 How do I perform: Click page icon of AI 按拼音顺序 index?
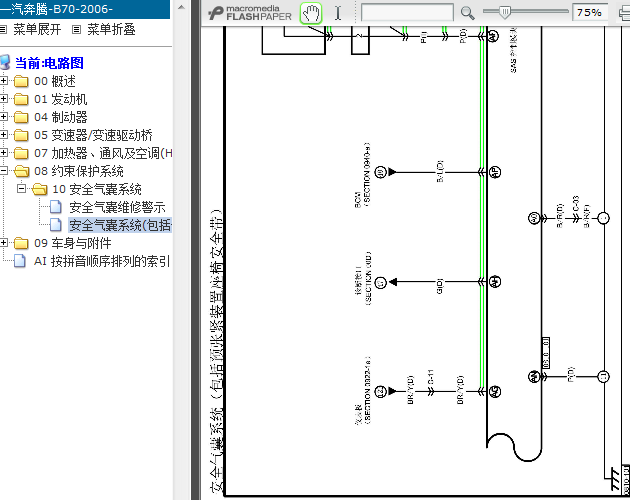(x=20, y=261)
